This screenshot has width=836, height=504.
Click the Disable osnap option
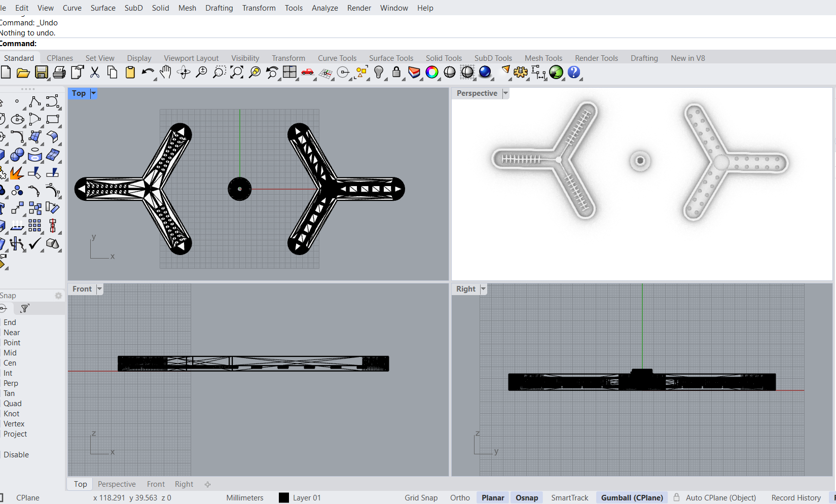click(x=16, y=455)
